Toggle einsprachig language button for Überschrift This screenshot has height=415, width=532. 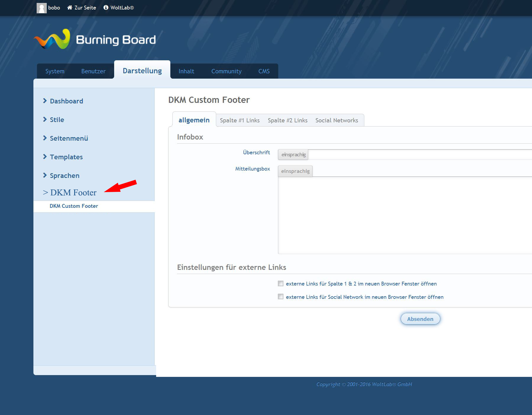pyautogui.click(x=293, y=155)
